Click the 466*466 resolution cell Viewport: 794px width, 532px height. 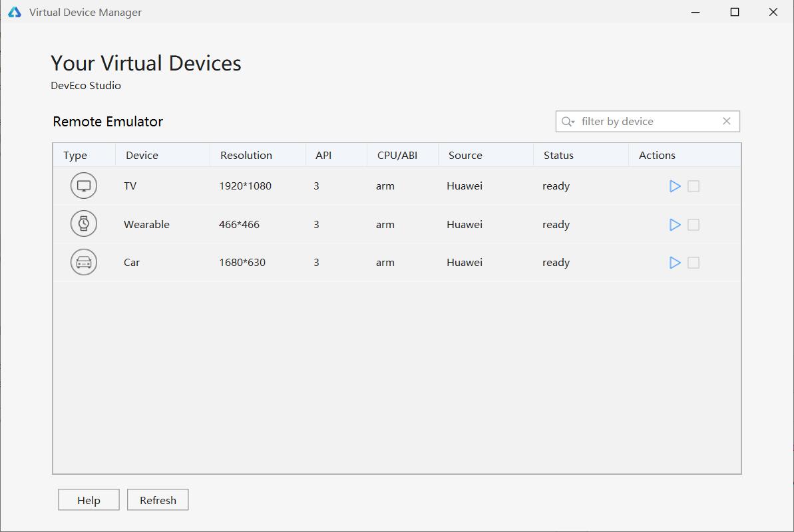(x=239, y=224)
